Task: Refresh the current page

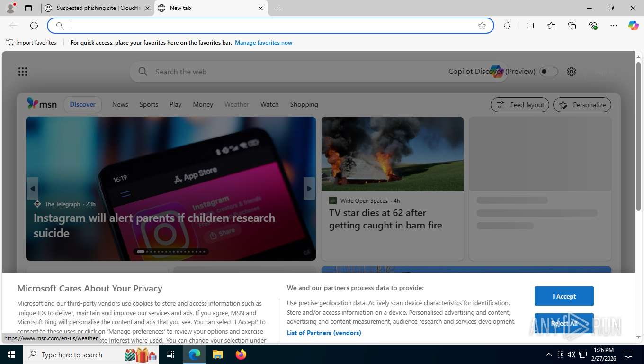Action: 34,26
